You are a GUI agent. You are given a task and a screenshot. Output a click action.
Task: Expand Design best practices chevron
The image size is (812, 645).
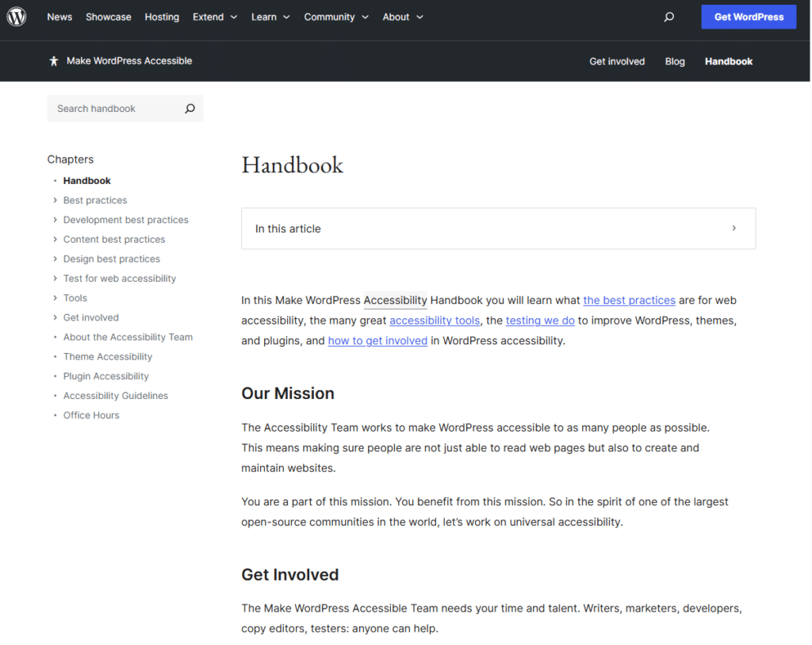(x=55, y=259)
